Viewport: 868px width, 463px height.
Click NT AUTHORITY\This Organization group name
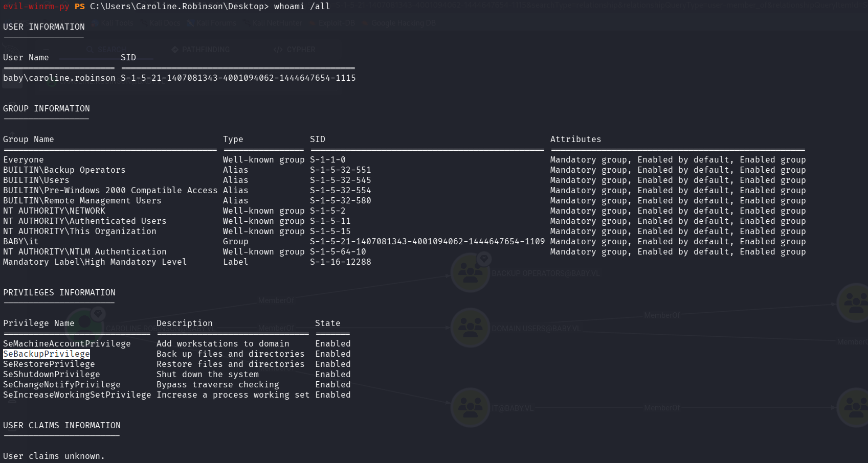[80, 231]
